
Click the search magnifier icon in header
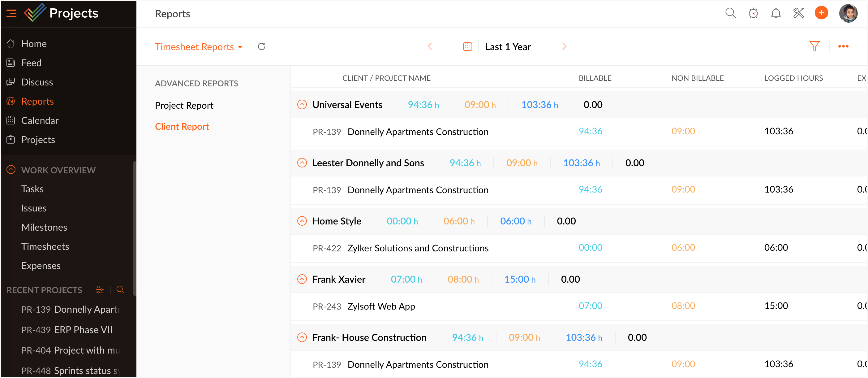(730, 14)
